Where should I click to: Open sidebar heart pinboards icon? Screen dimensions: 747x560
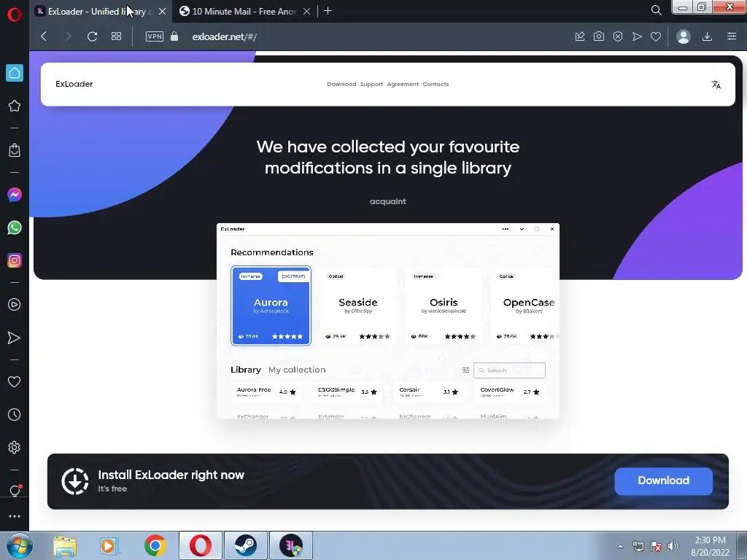[x=15, y=381]
